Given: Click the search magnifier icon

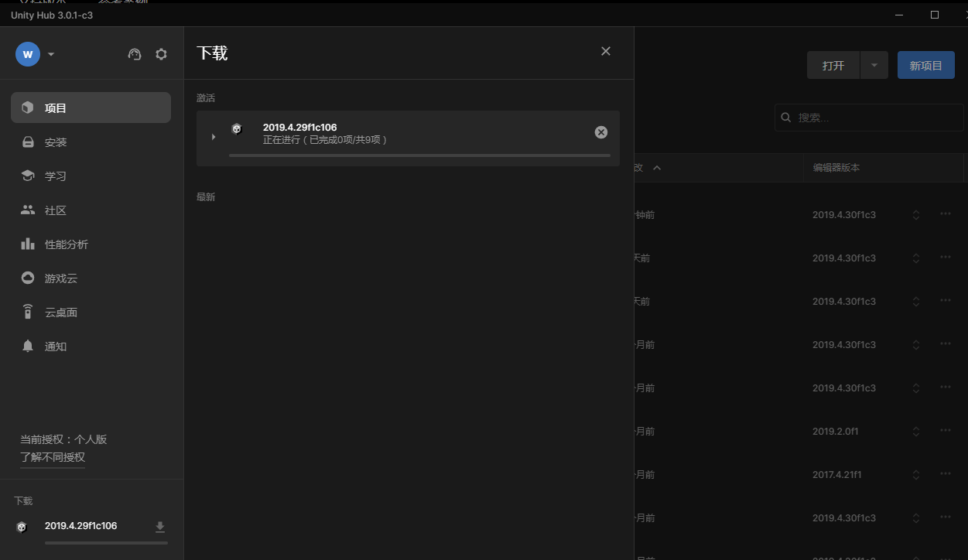Looking at the screenshot, I should coord(786,118).
